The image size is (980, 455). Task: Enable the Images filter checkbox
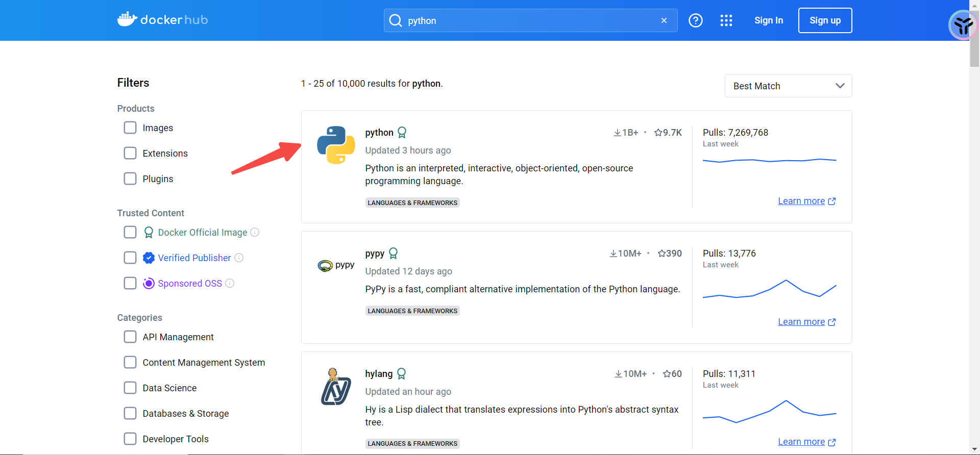tap(130, 128)
